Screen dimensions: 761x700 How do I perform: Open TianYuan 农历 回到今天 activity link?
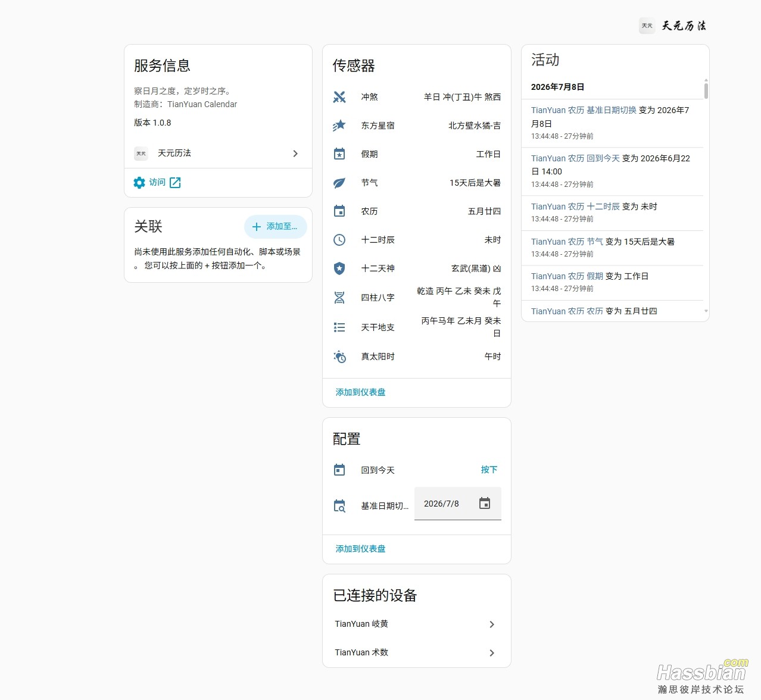[575, 158]
